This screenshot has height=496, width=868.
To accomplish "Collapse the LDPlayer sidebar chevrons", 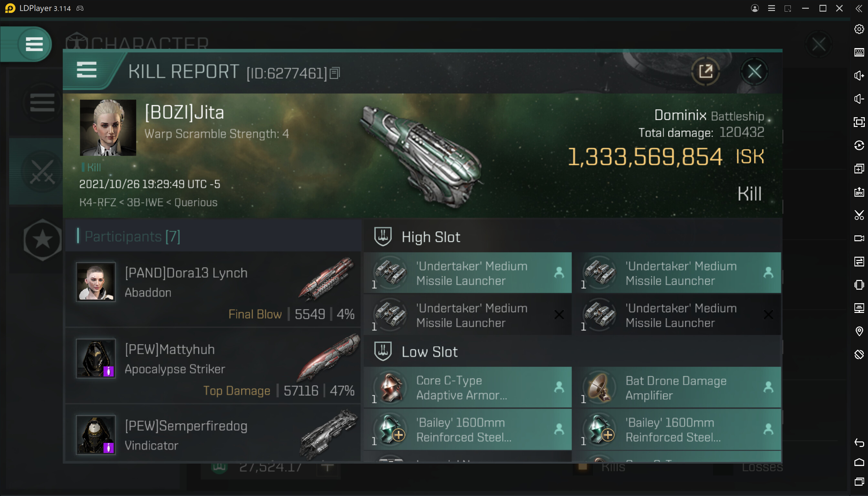I will 858,8.
